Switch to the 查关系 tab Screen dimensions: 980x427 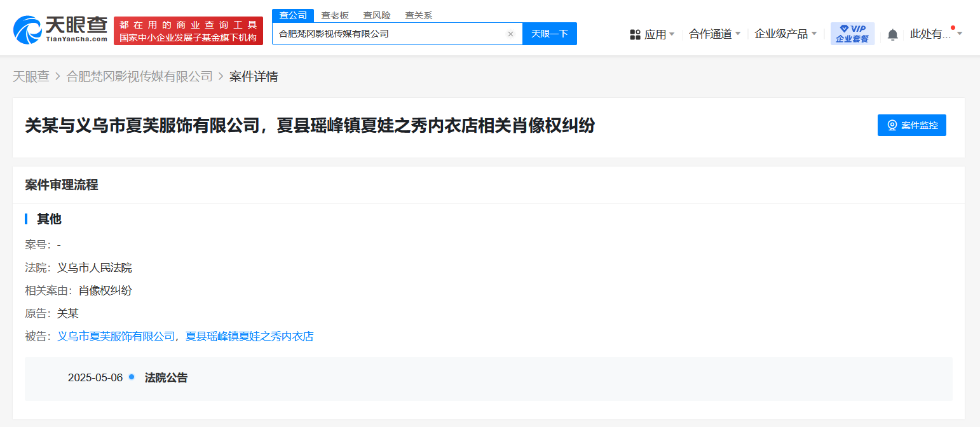click(x=419, y=15)
